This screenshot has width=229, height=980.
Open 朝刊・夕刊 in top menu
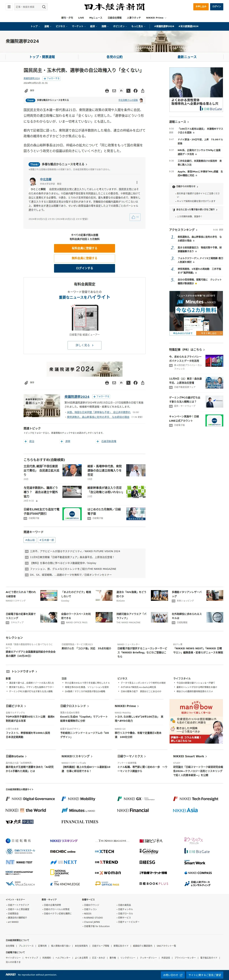coord(67,17)
